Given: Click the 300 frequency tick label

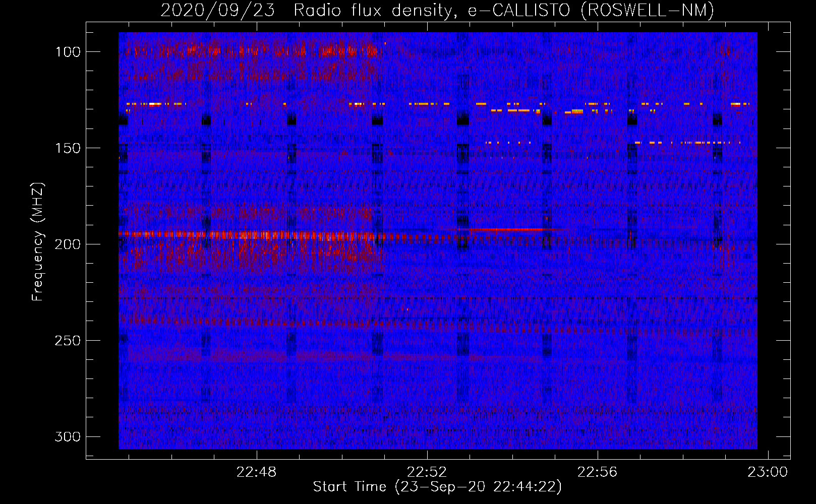Looking at the screenshot, I should pyautogui.click(x=68, y=436).
